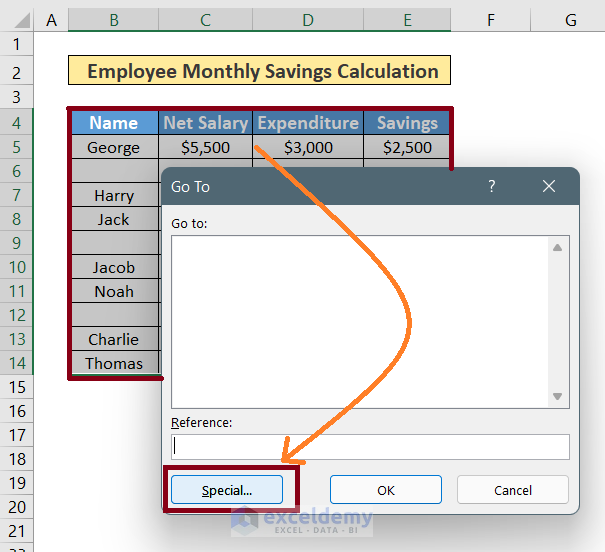Select row 8 header

[x=16, y=219]
